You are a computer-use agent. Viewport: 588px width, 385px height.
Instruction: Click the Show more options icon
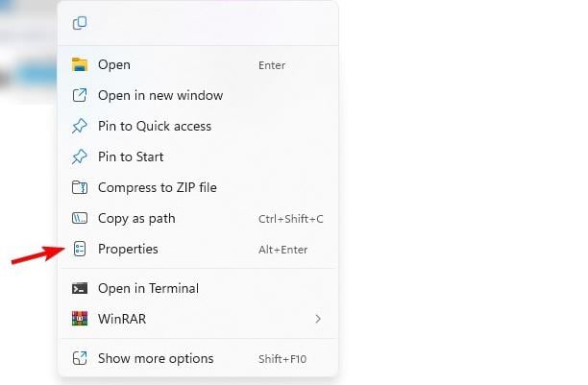pyautogui.click(x=80, y=358)
